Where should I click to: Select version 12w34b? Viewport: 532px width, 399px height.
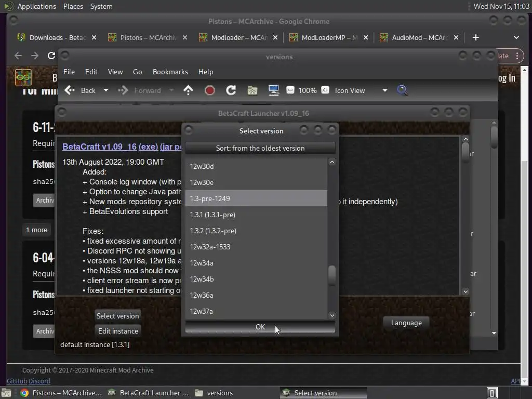pos(256,279)
